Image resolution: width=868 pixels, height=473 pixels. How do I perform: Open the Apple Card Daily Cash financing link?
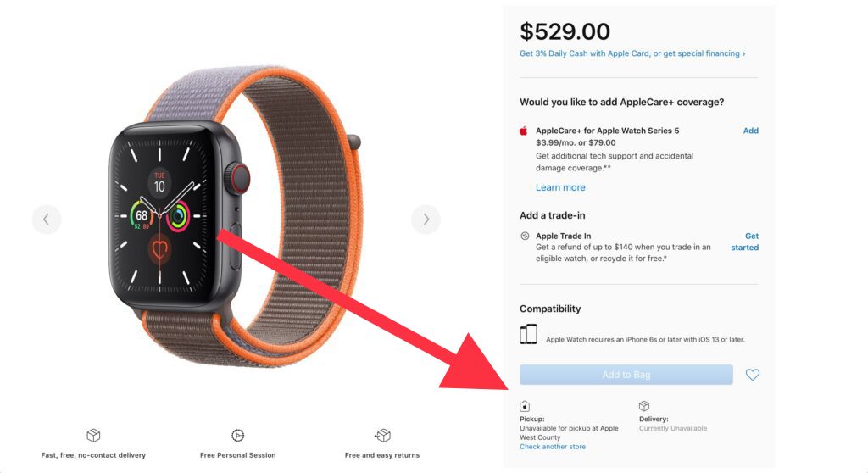(632, 53)
